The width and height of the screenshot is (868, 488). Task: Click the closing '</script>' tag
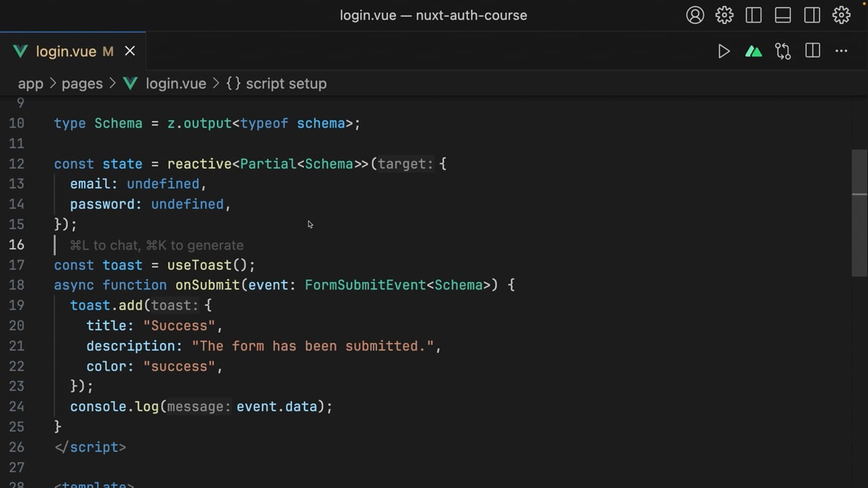coord(90,447)
